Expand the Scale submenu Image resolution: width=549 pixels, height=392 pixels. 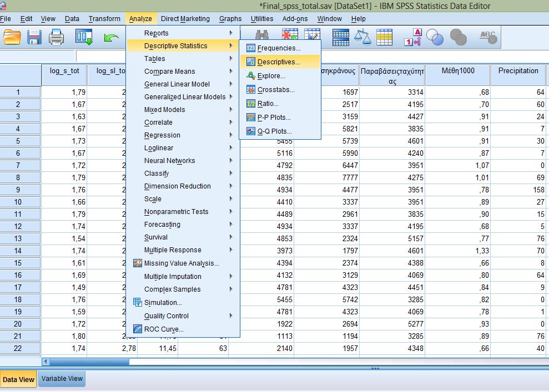coord(183,199)
